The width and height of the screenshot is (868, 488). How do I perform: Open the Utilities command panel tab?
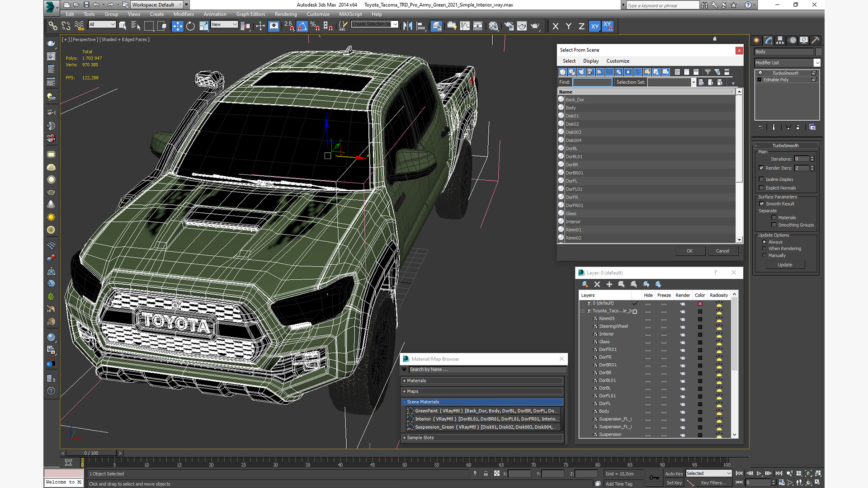816,40
